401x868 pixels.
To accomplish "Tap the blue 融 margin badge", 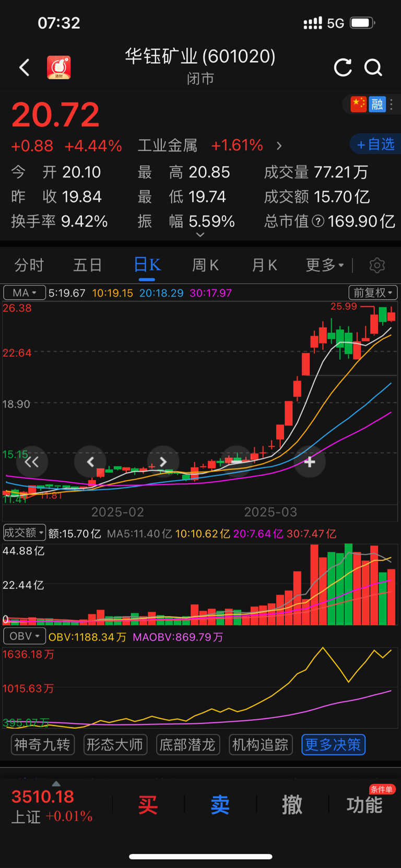I will [x=377, y=104].
